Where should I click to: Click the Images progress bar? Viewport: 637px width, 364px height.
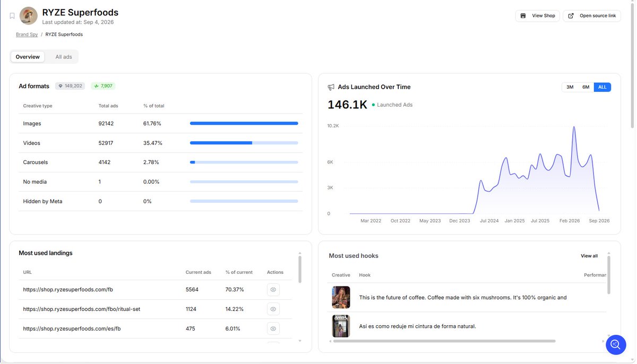[244, 124]
